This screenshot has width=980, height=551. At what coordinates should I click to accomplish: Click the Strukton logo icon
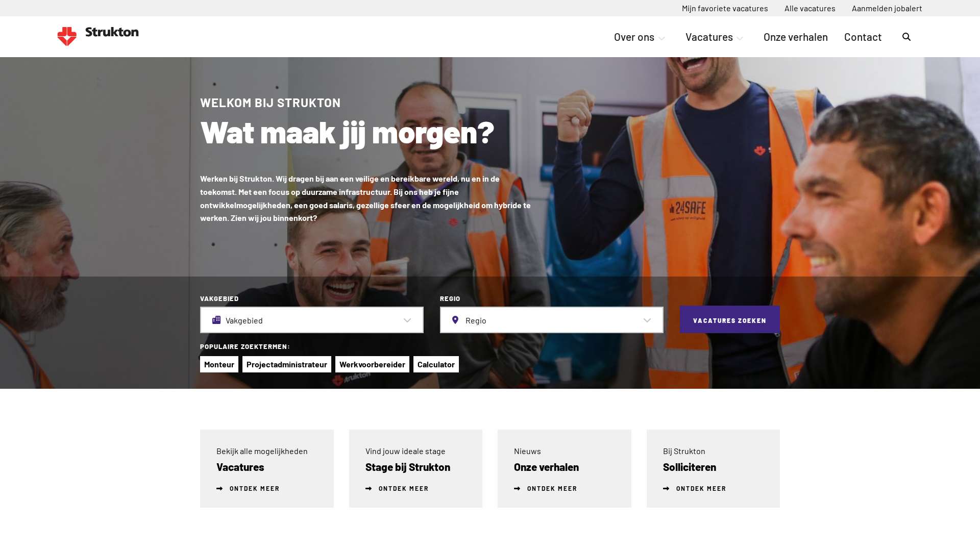tap(67, 36)
